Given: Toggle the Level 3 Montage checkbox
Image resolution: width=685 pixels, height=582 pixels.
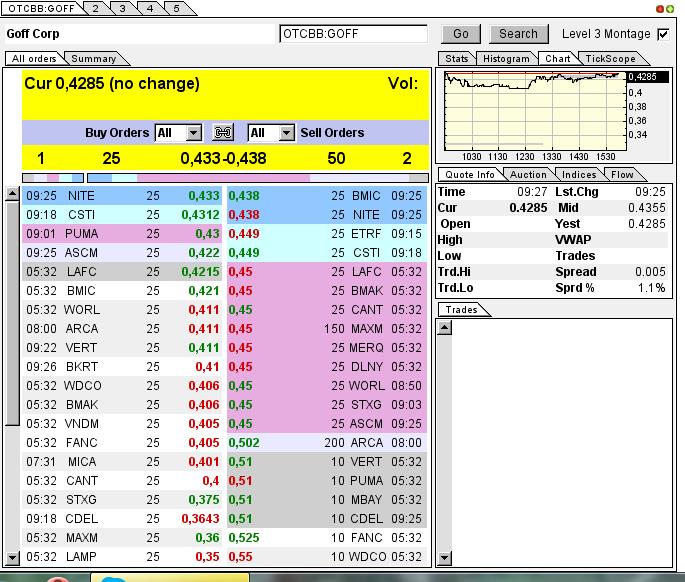Looking at the screenshot, I should [663, 34].
